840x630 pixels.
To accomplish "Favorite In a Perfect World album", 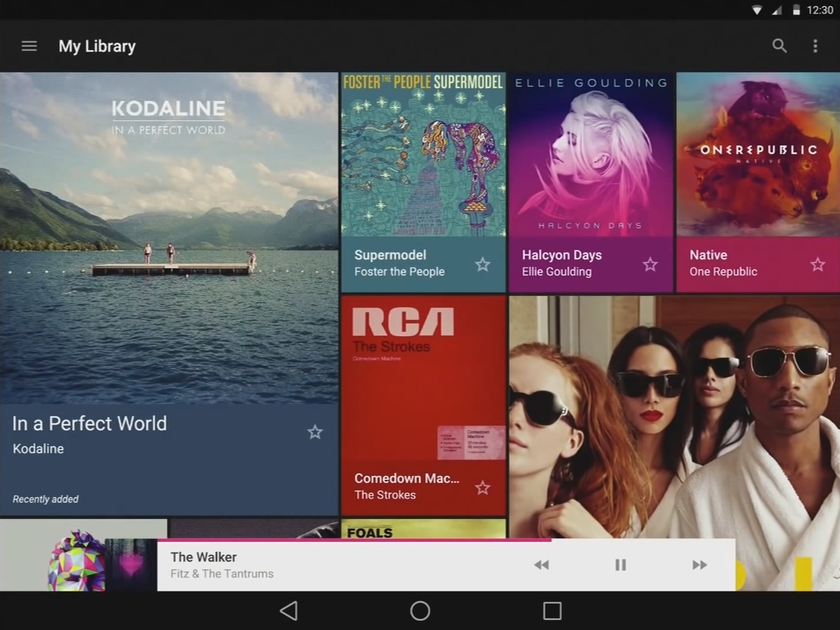I will [315, 432].
